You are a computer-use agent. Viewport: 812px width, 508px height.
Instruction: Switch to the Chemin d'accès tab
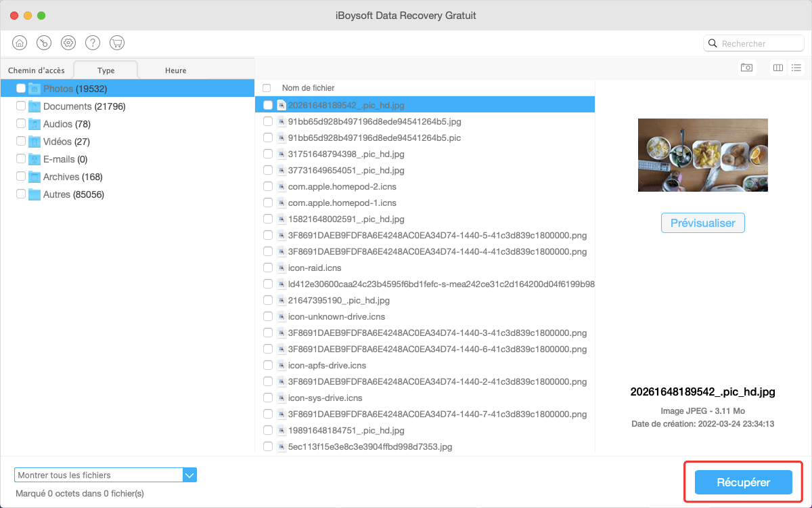pyautogui.click(x=37, y=70)
